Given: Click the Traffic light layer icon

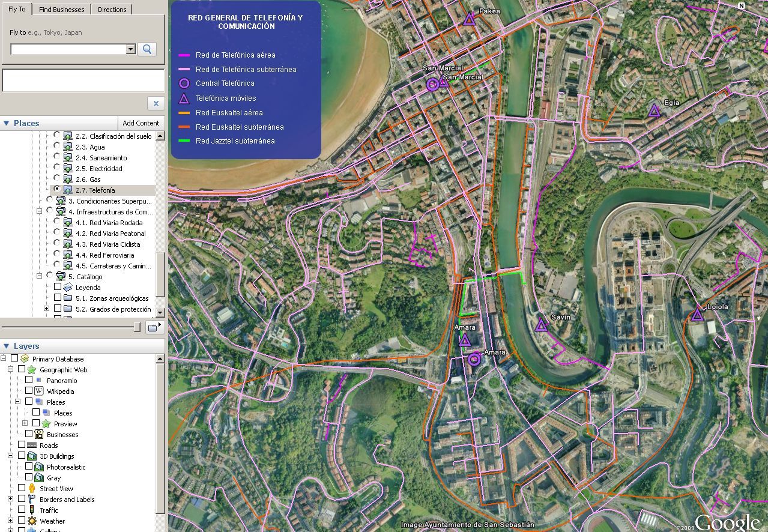Looking at the screenshot, I should [32, 510].
